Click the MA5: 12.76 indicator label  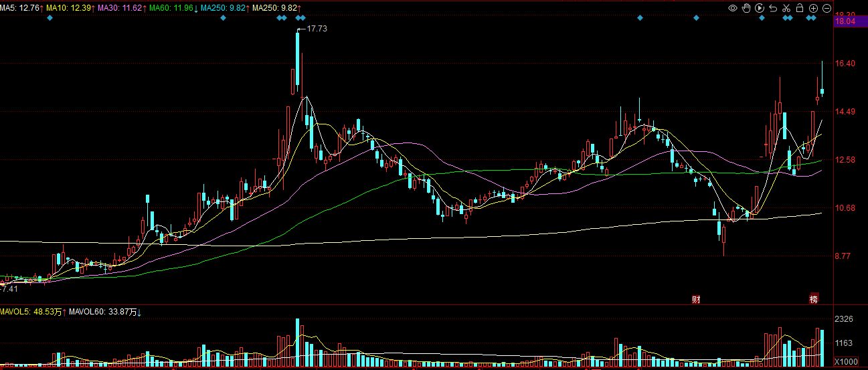tap(20, 7)
